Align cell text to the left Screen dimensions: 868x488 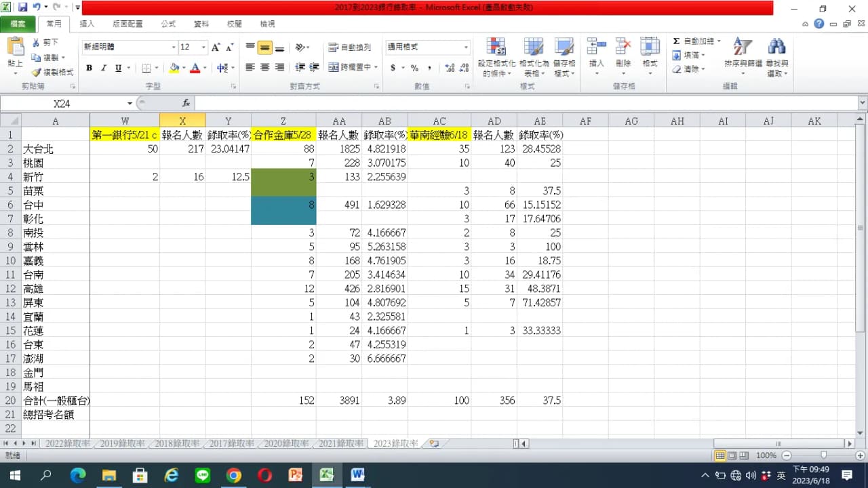[x=250, y=68]
